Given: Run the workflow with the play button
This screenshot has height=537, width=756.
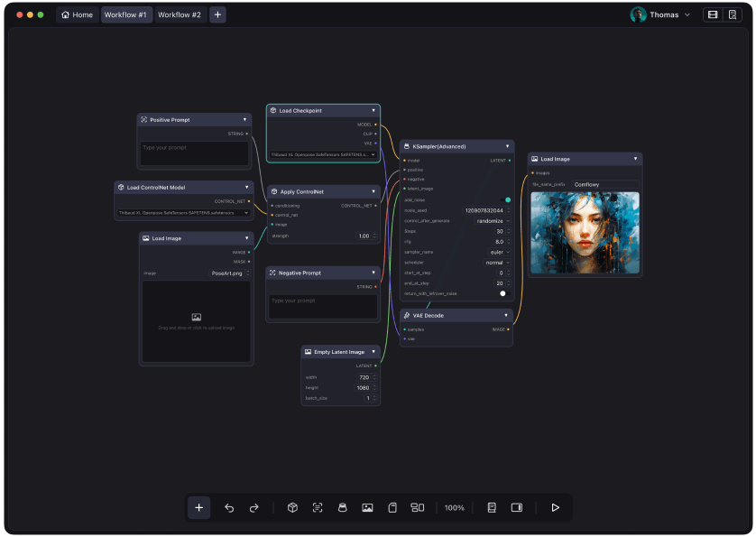Looking at the screenshot, I should (555, 508).
